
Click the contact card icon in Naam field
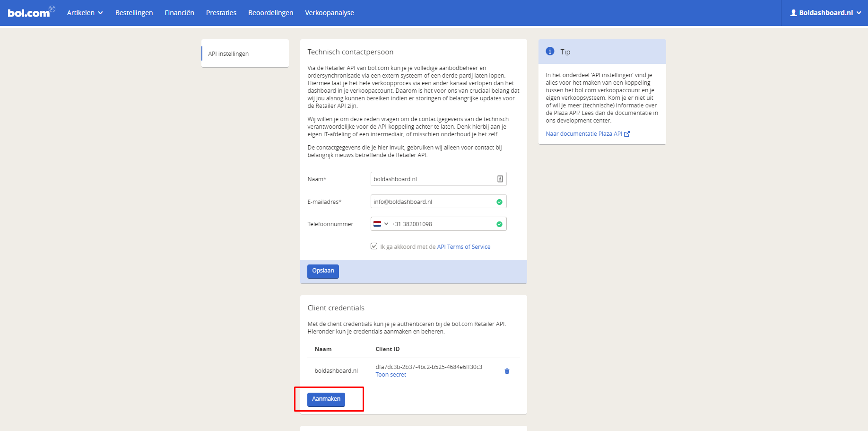(500, 179)
